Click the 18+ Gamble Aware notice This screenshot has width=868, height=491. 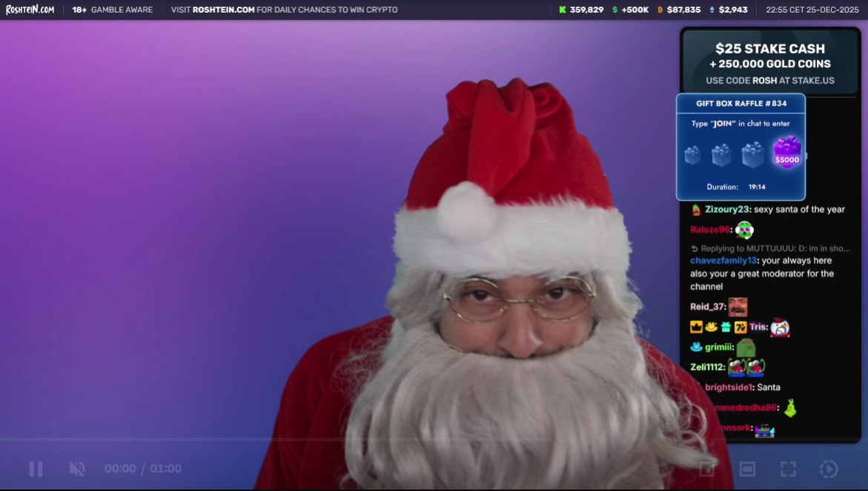coord(112,10)
